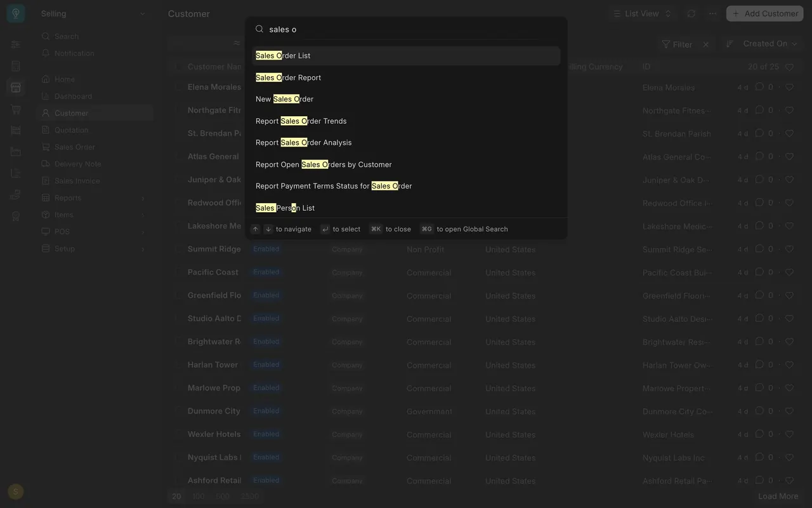This screenshot has width=812, height=508.
Task: Click the search input containing 'sales o'
Action: click(x=406, y=29)
